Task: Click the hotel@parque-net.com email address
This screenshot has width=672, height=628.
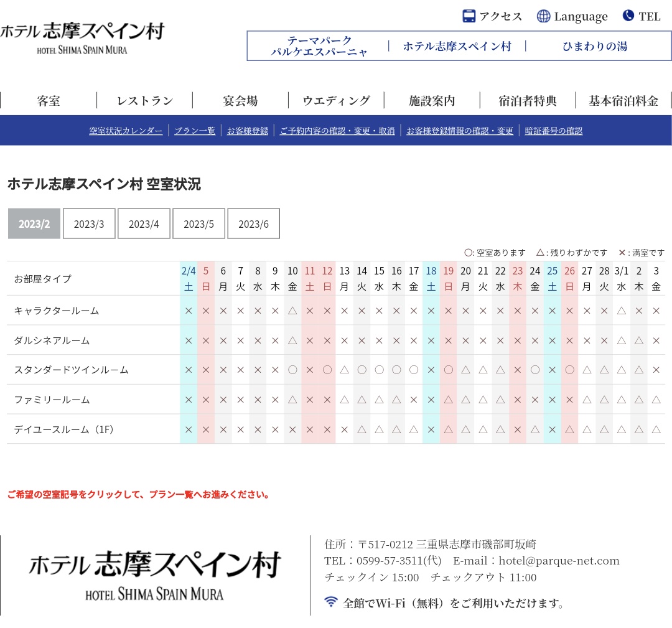Action: pyautogui.click(x=559, y=561)
